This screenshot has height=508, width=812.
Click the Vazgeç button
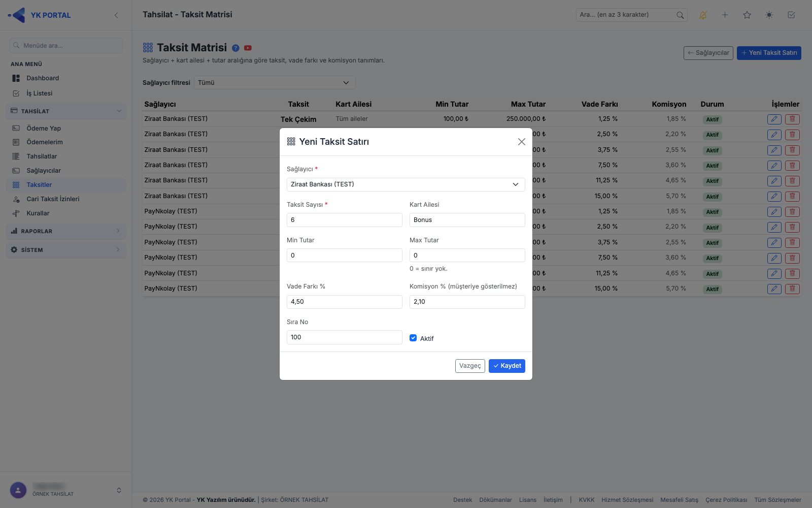coord(470,366)
